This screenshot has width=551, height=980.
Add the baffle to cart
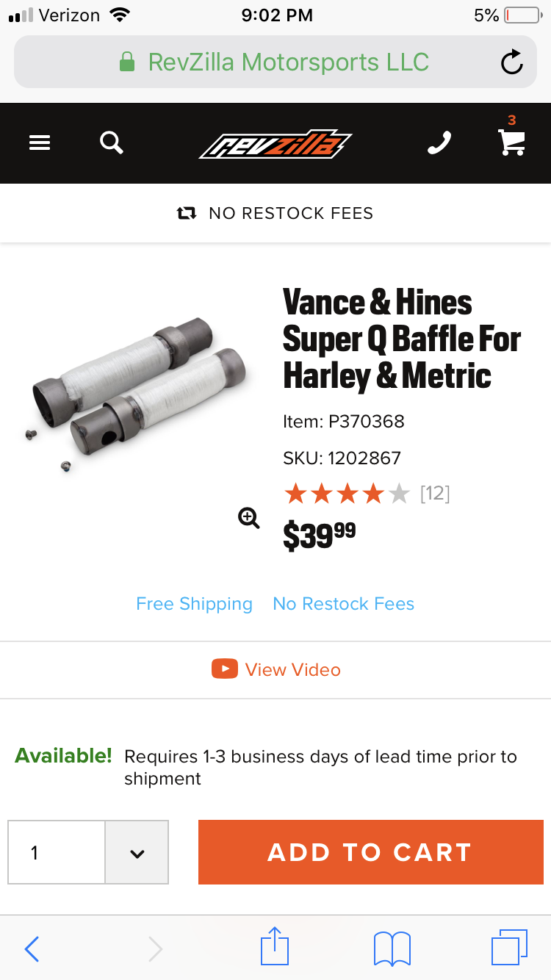[371, 852]
